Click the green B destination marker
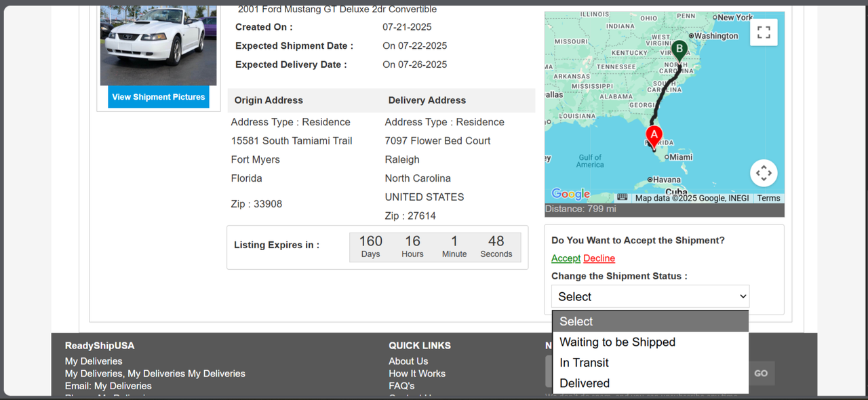The image size is (868, 400). pos(679,52)
